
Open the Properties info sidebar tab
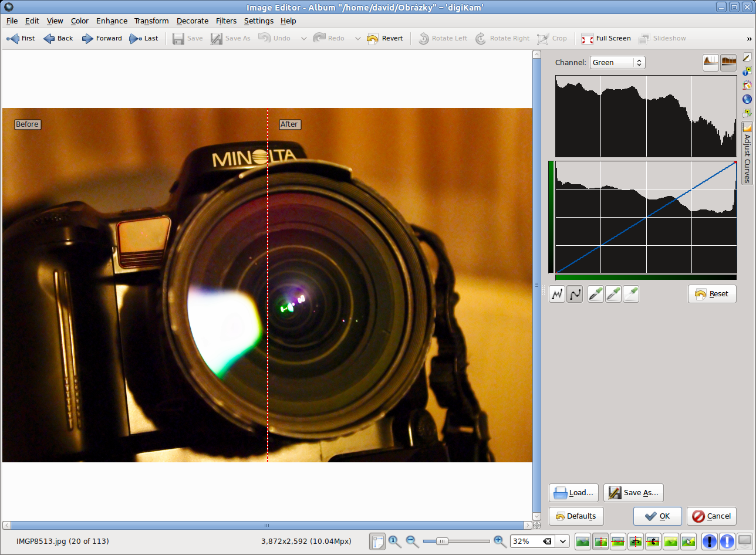(747, 72)
